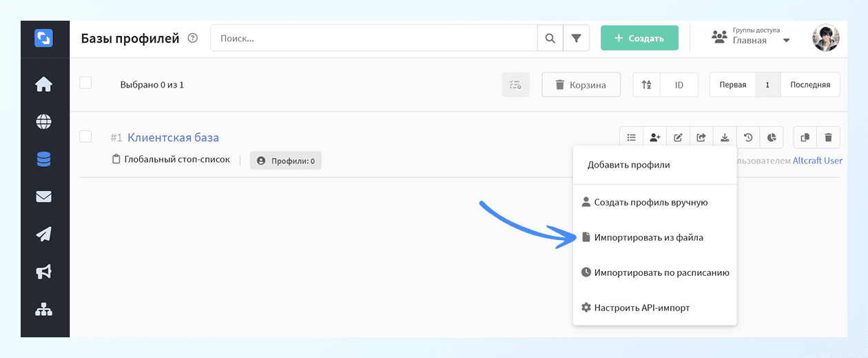Viewport: 868px width, 358px height.
Task: Open the envelope mail section in sidebar
Action: pyautogui.click(x=44, y=197)
